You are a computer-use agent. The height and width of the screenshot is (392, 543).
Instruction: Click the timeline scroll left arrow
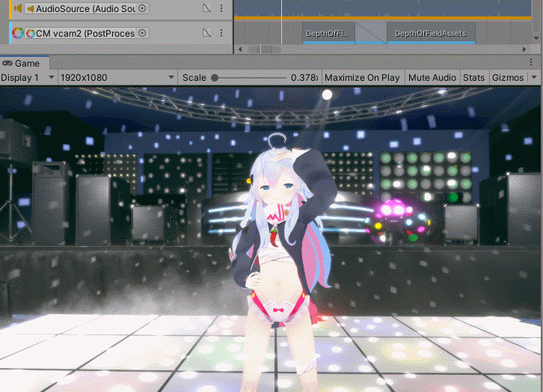click(x=240, y=49)
